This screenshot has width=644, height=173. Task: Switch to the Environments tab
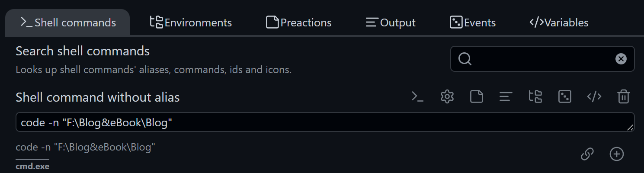(x=191, y=22)
